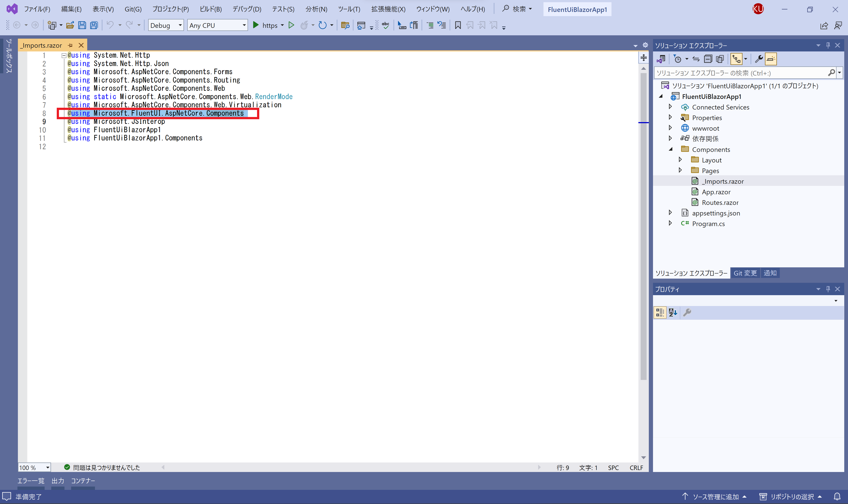Click the Undo arrow icon
The image size is (848, 504).
click(x=110, y=25)
